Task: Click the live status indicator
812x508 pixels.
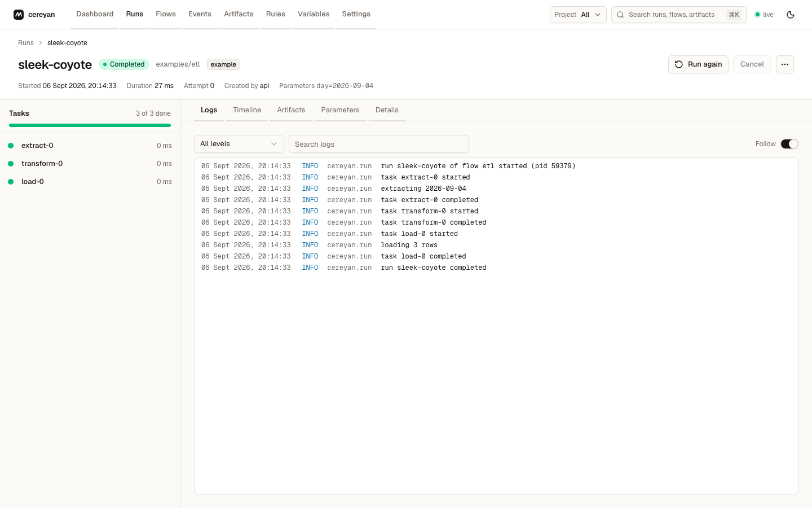Action: point(764,15)
